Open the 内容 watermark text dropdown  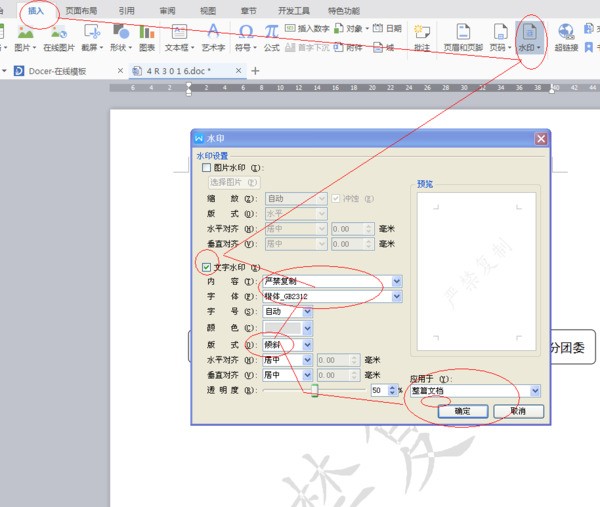tap(397, 282)
